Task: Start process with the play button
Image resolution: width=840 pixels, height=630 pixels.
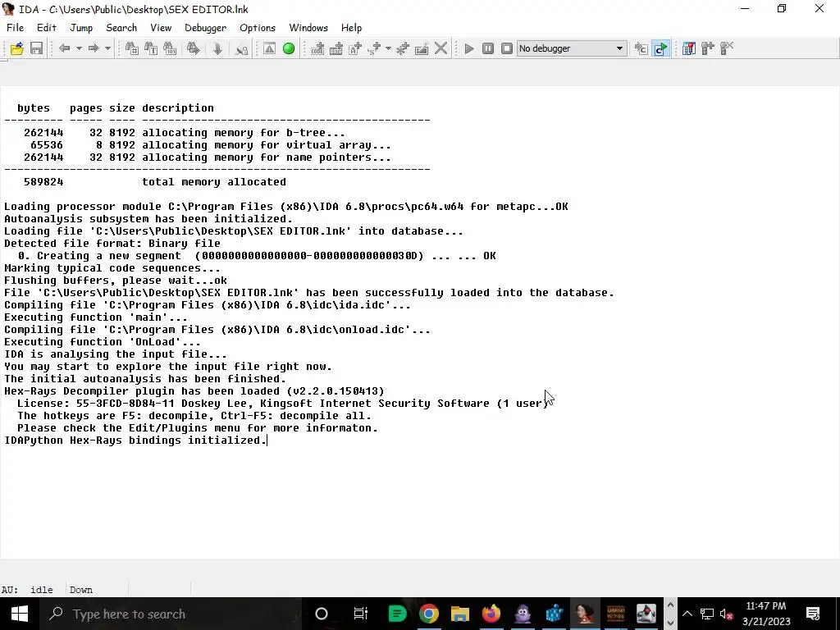Action: pyautogui.click(x=468, y=48)
